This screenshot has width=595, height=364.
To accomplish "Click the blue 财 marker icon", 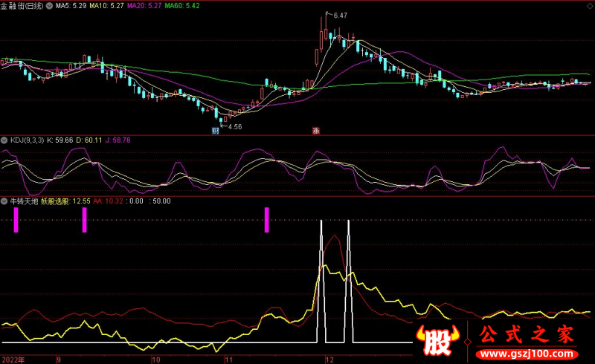I will pos(215,131).
